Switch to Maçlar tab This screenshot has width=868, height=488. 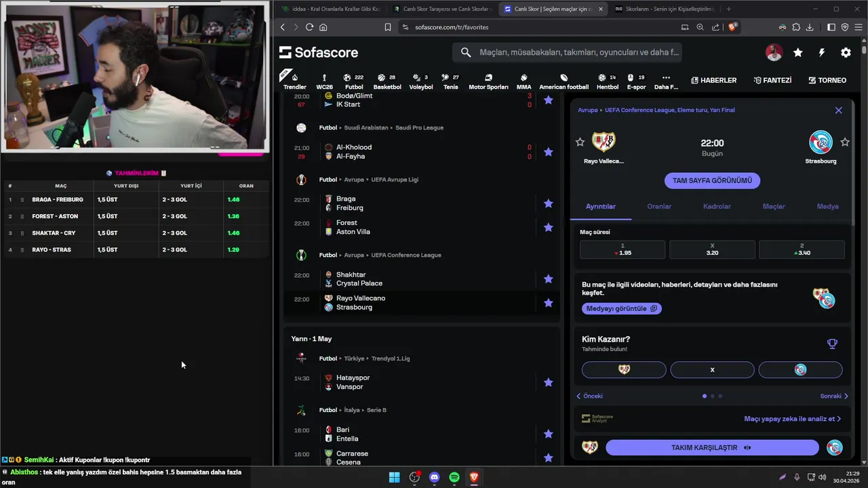(774, 206)
